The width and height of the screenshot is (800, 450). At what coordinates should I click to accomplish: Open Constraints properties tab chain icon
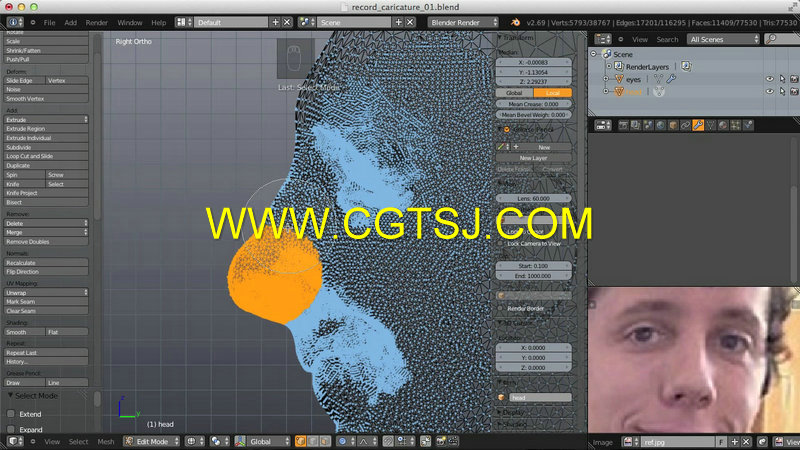685,126
